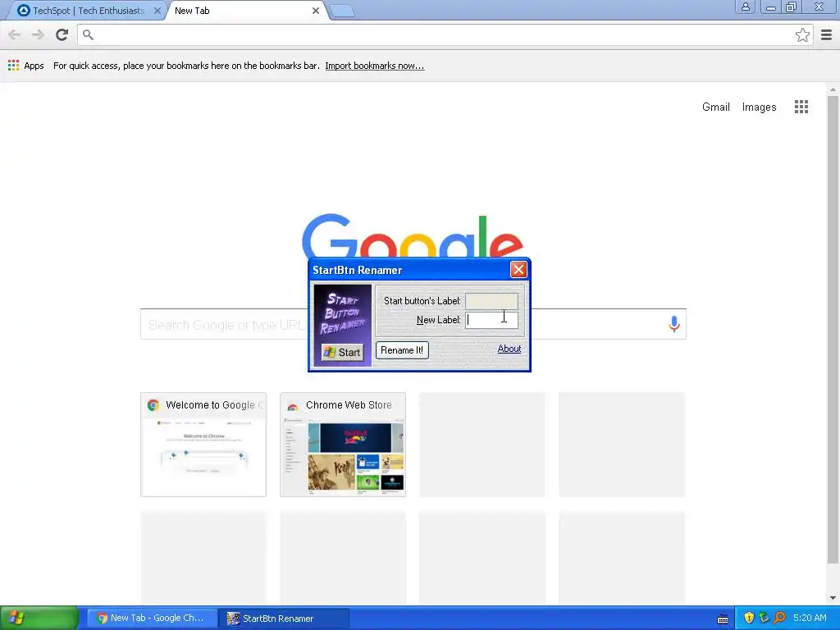Click the Google search box
The width and height of the screenshot is (840, 630).
pos(413,323)
